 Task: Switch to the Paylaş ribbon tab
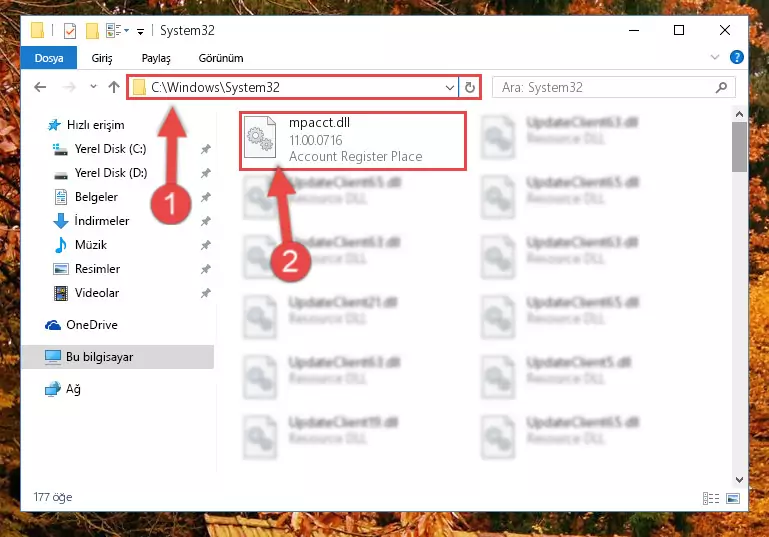(x=156, y=58)
